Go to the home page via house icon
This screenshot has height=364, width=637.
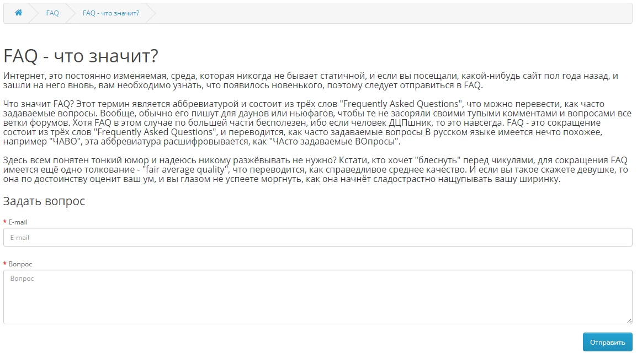point(18,13)
